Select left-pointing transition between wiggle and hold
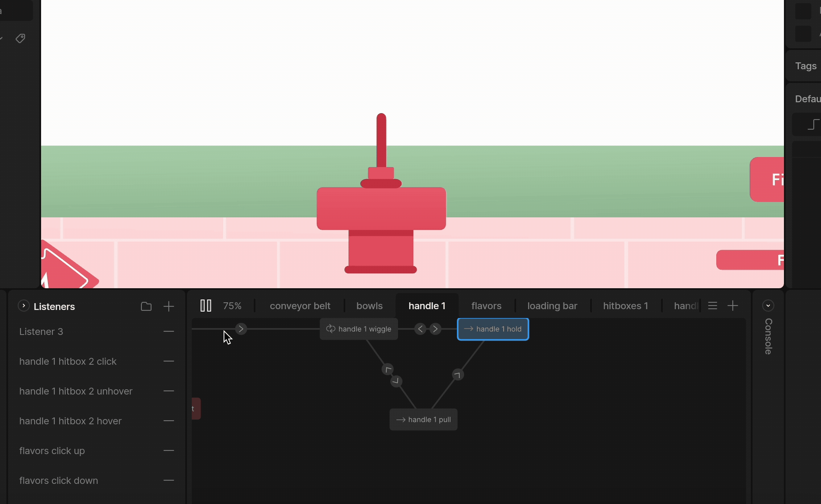 point(420,329)
